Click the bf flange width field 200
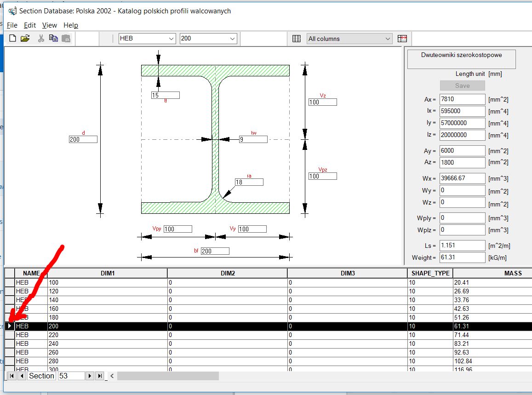The height and width of the screenshot is (395, 532). 215,251
